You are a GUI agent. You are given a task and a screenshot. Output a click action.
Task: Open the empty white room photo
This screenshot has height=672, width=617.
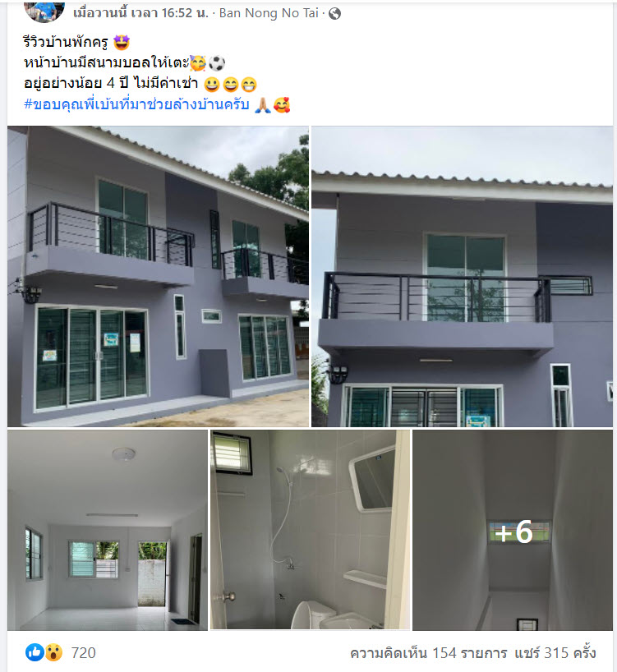click(108, 530)
